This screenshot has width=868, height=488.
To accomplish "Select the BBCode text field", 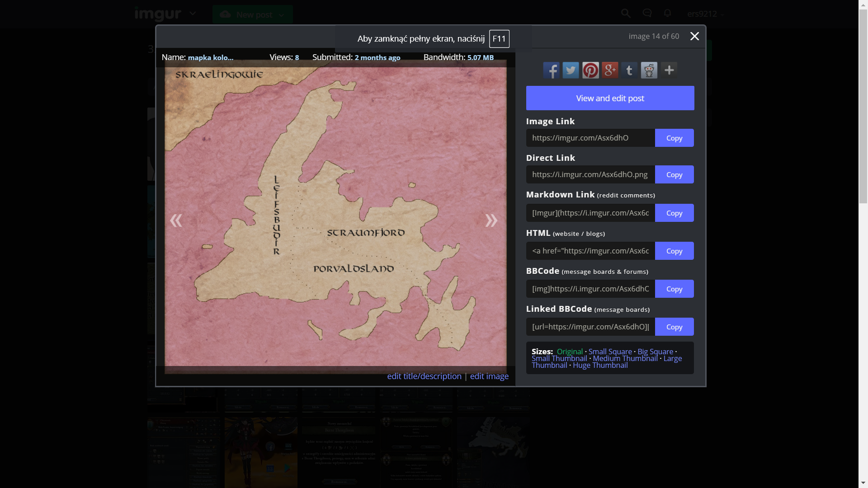I will point(590,289).
